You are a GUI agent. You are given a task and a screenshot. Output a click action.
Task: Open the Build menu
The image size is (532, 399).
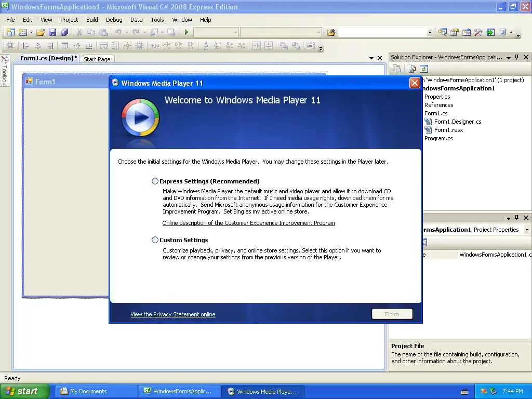[92, 20]
